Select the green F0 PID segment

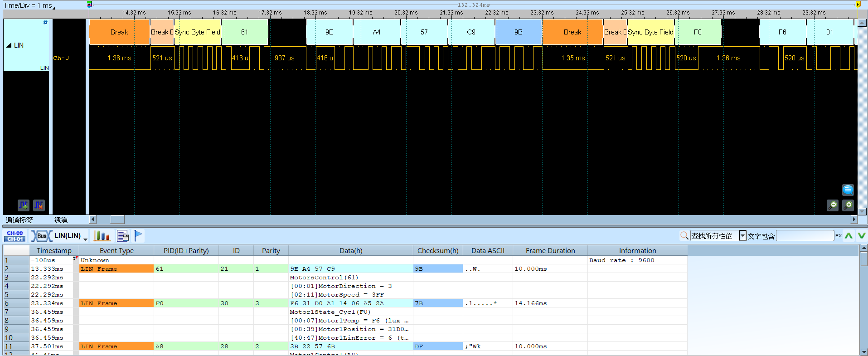tap(698, 32)
